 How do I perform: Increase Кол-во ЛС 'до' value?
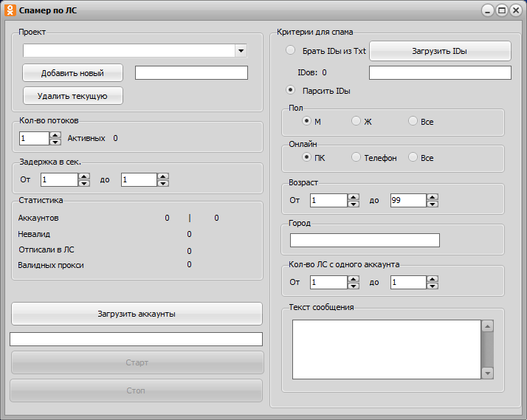[x=433, y=278]
